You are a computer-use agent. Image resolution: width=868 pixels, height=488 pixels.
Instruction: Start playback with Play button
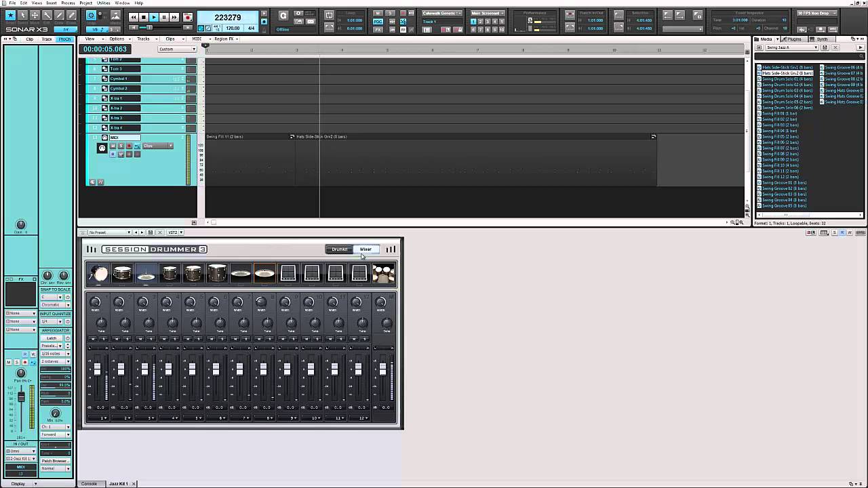point(154,17)
